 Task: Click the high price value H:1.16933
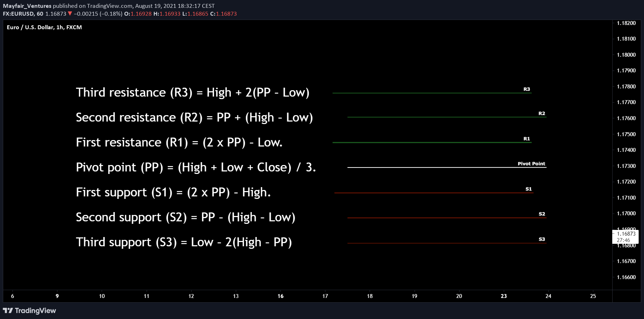click(167, 14)
